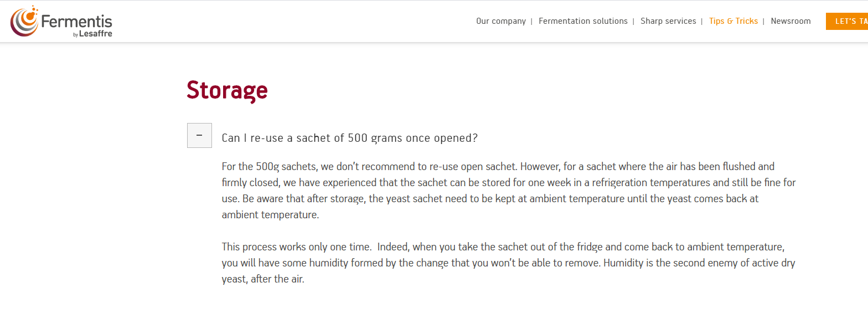This screenshot has height=318, width=868.
Task: Click the Fermentis wordmark text in header
Action: click(76, 22)
